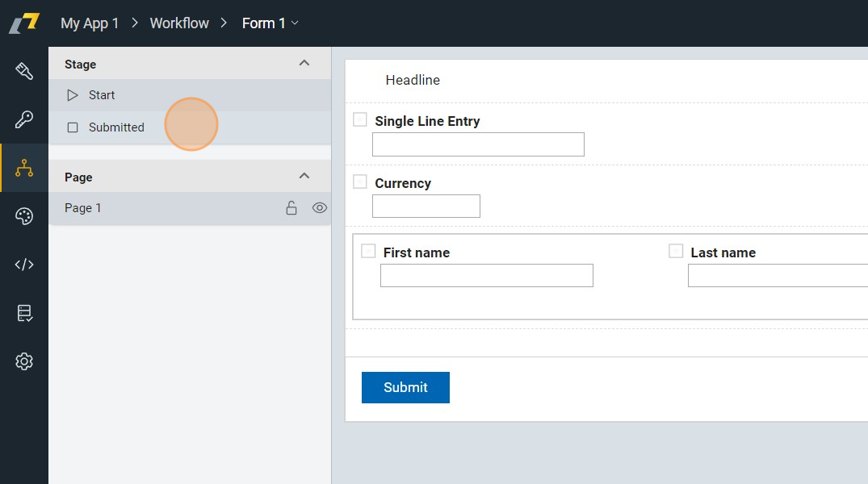This screenshot has height=484, width=868.
Task: Go to My App 1 breadcrumb
Action: pos(90,23)
